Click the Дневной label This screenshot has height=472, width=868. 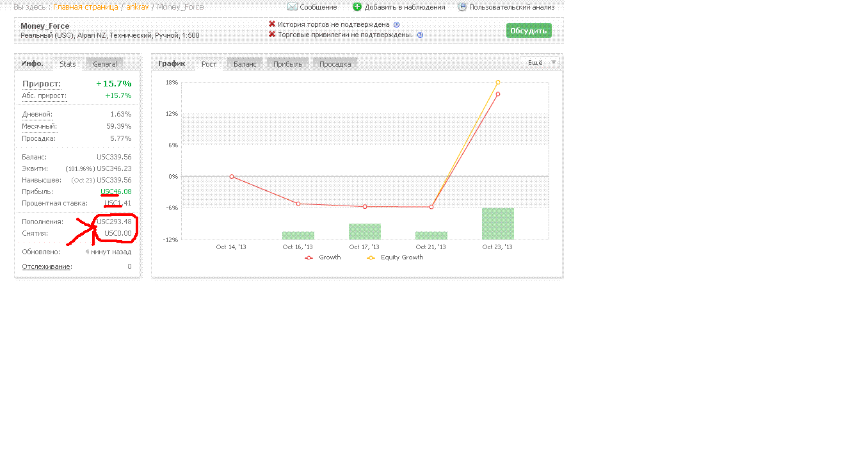[x=37, y=114]
